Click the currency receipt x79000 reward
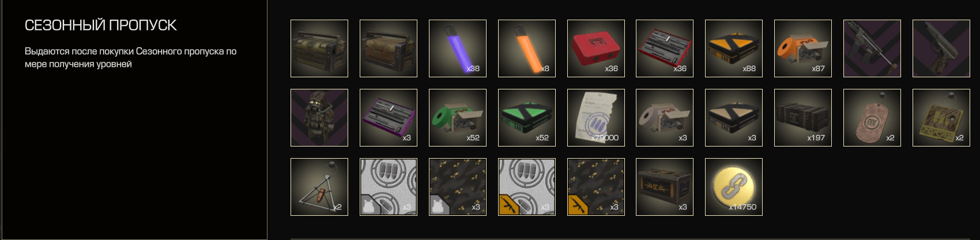The height and width of the screenshot is (240, 980). (596, 118)
